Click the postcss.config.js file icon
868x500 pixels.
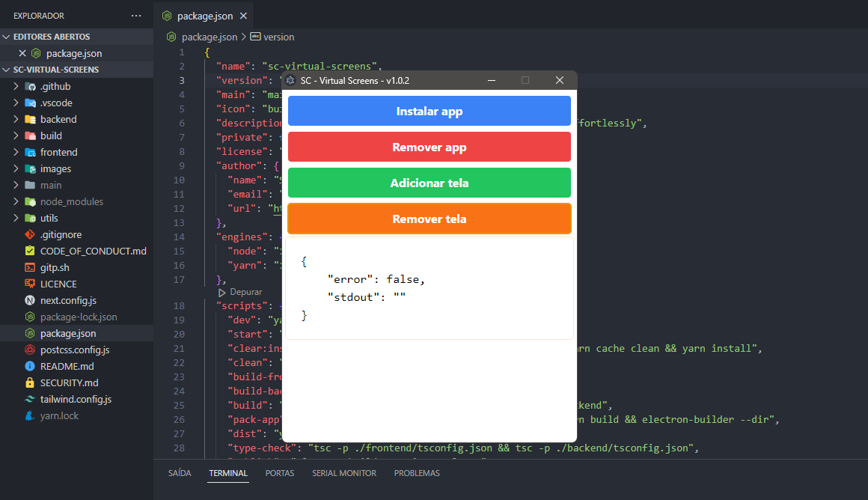tap(30, 350)
